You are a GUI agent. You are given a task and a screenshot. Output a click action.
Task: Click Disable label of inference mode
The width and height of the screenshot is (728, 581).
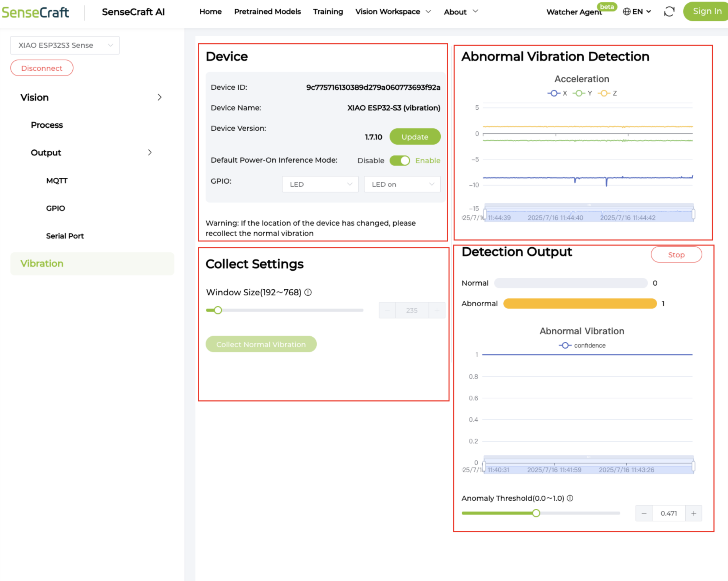371,160
